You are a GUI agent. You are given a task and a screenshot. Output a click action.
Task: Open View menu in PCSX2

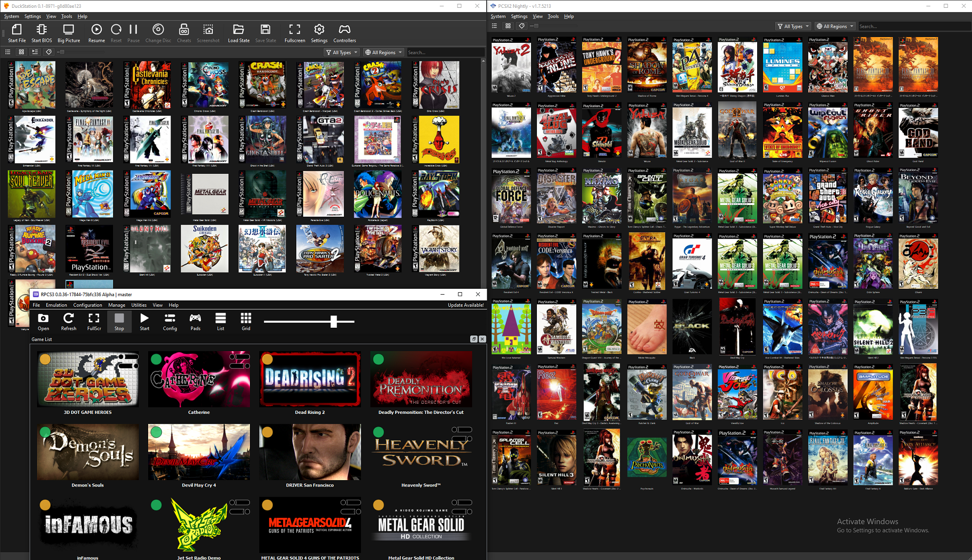[538, 16]
